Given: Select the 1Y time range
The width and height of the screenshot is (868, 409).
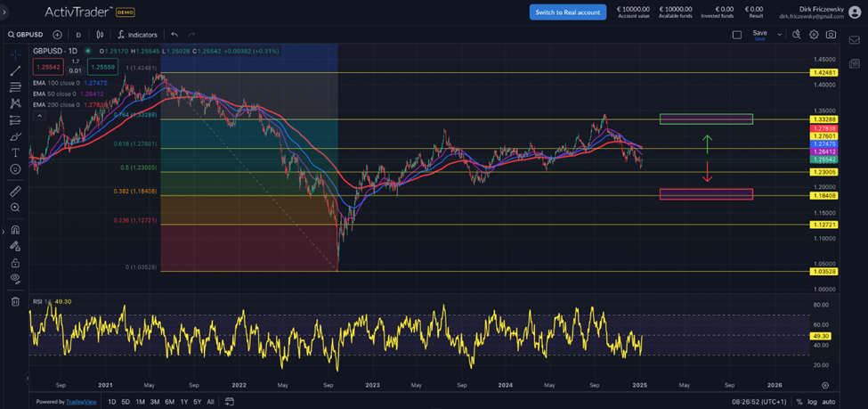Looking at the screenshot, I should tap(183, 402).
